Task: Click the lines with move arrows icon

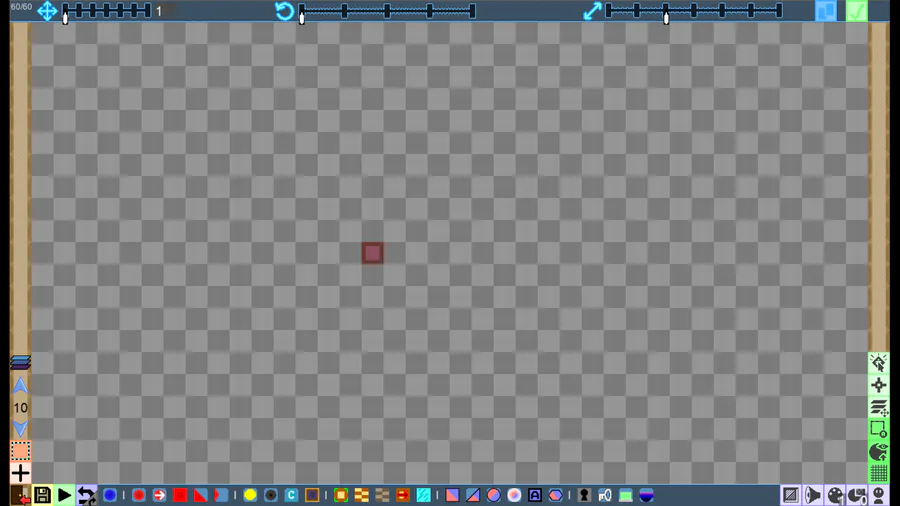Action: click(879, 407)
